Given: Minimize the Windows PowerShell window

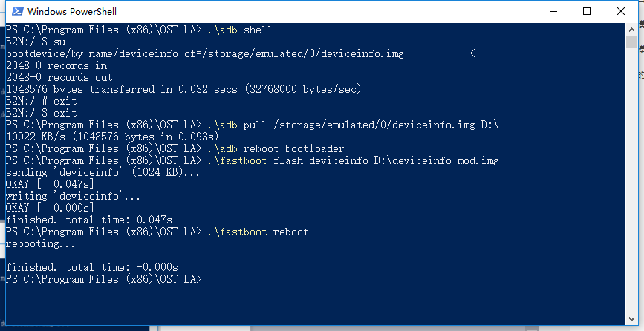Looking at the screenshot, I should tap(554, 11).
